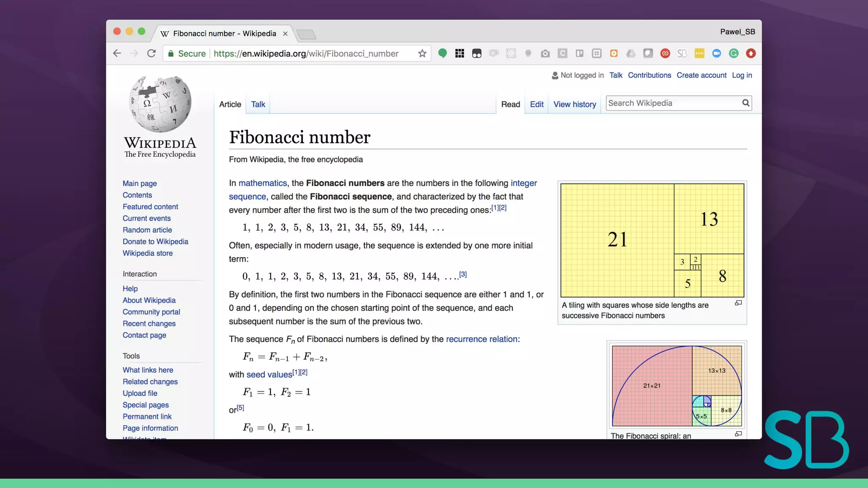Click the Trello extension icon
Screen dimensions: 868x488
pyautogui.click(x=579, y=53)
